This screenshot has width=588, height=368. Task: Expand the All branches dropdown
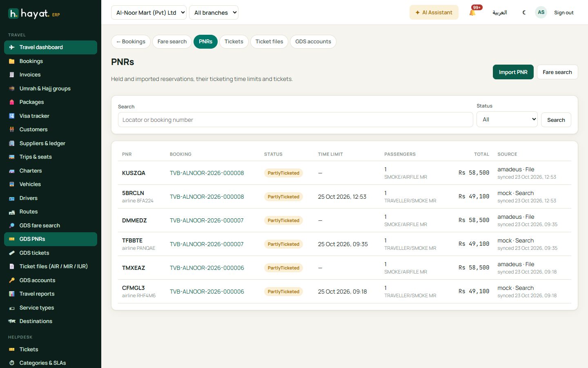click(214, 13)
